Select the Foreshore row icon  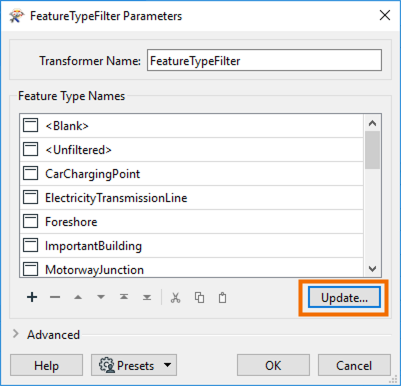pyautogui.click(x=30, y=222)
